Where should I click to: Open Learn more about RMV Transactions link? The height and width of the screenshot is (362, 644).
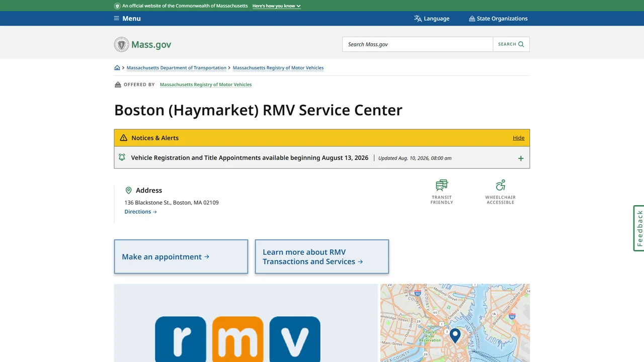click(x=322, y=256)
